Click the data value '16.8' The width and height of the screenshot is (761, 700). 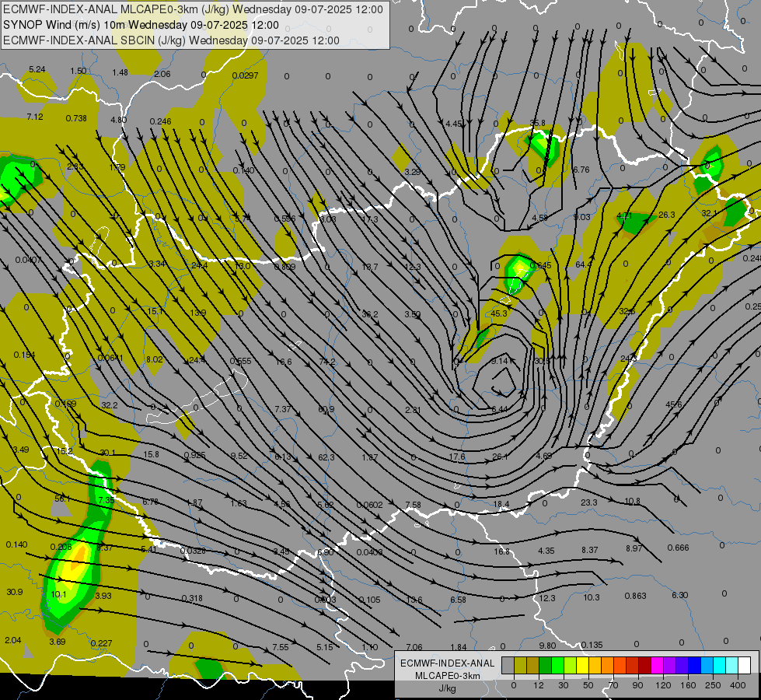pos(501,552)
